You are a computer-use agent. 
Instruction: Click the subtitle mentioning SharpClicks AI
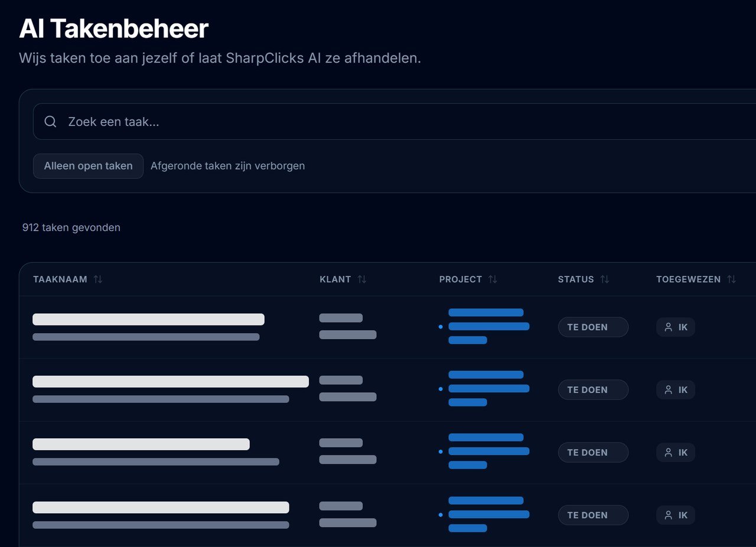(220, 58)
